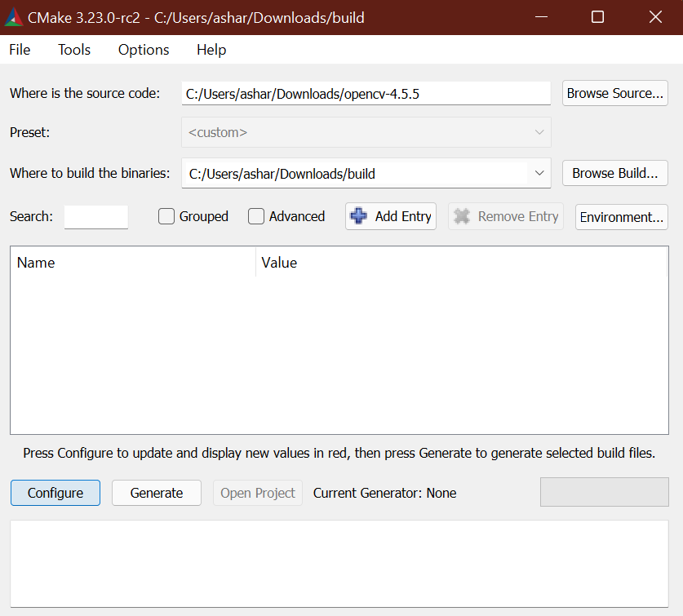
Task: Click Browse Source to pick source folder
Action: pyautogui.click(x=614, y=93)
